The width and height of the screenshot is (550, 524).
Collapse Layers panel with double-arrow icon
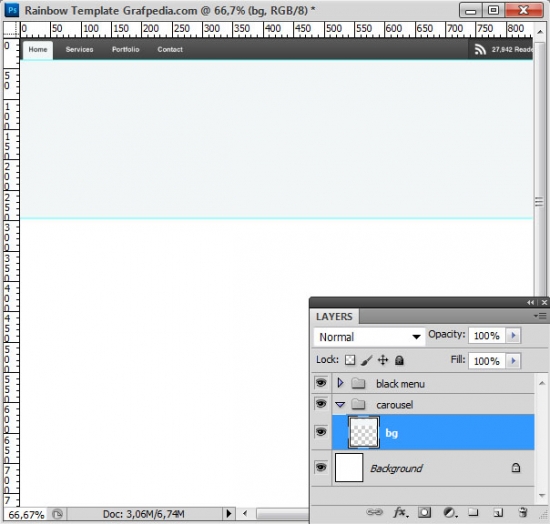tap(530, 302)
